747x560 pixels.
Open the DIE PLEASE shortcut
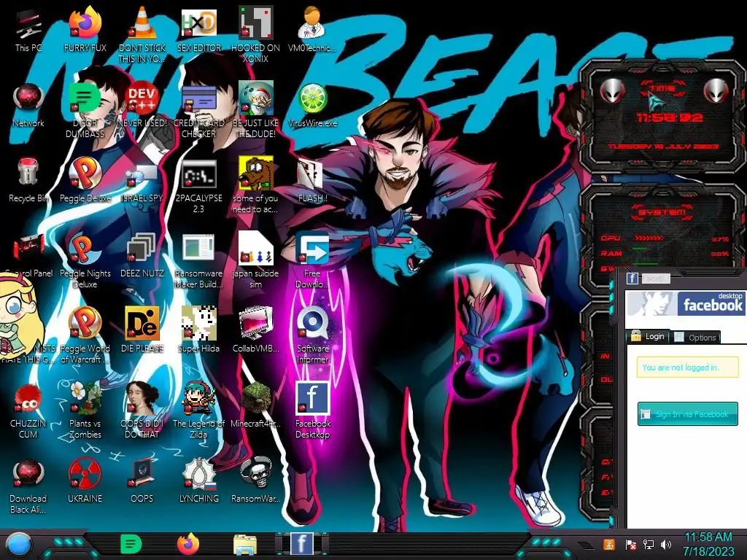tap(142, 330)
